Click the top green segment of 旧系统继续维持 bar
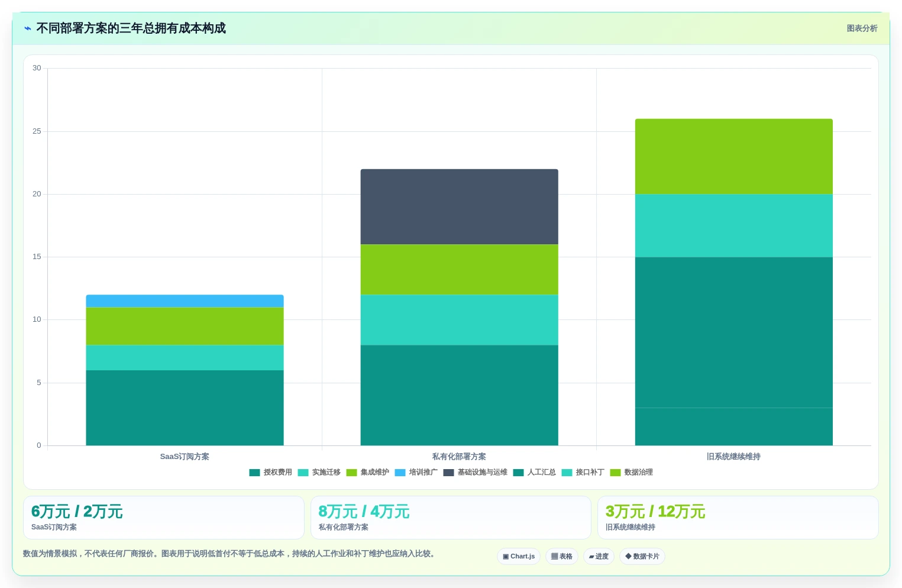This screenshot has height=588, width=902. [x=734, y=157]
